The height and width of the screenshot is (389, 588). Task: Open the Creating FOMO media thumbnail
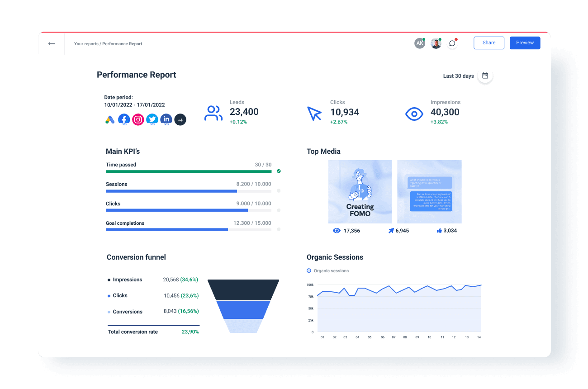[x=360, y=191]
